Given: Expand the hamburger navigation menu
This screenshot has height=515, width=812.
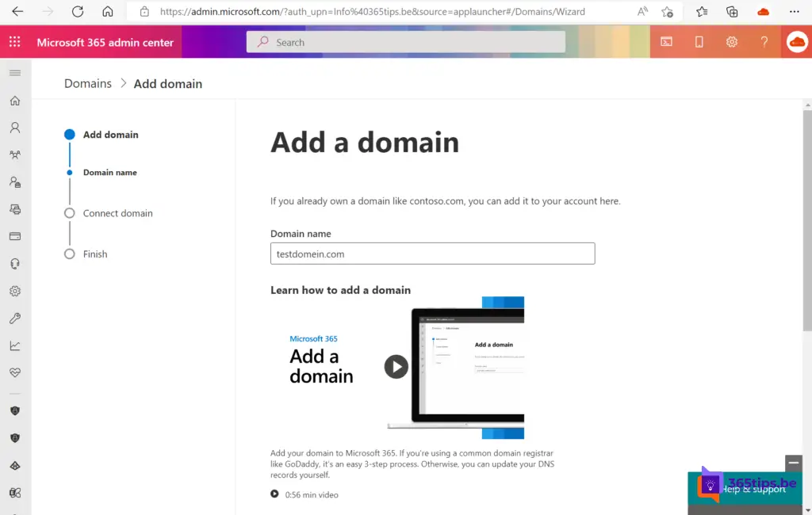Looking at the screenshot, I should point(14,73).
